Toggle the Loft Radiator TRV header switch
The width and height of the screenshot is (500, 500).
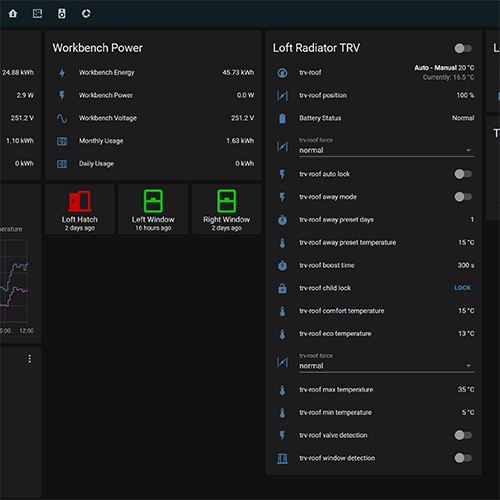point(463,48)
